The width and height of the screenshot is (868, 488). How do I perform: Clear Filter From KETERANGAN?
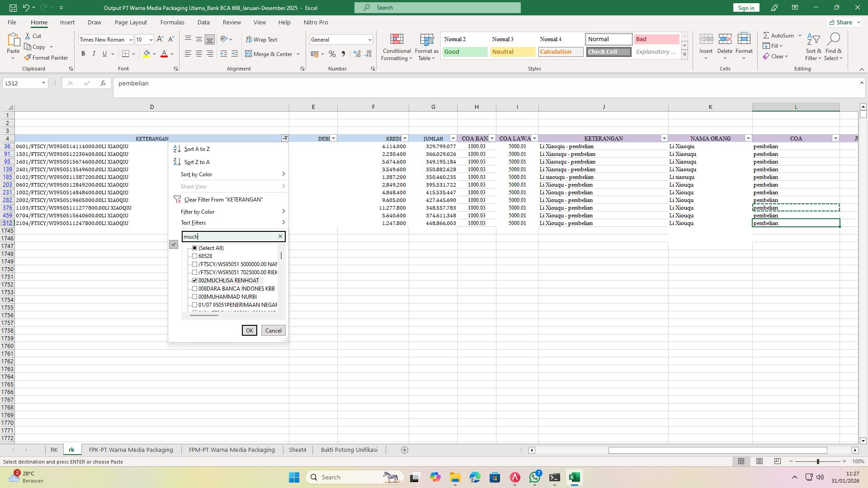coord(223,199)
